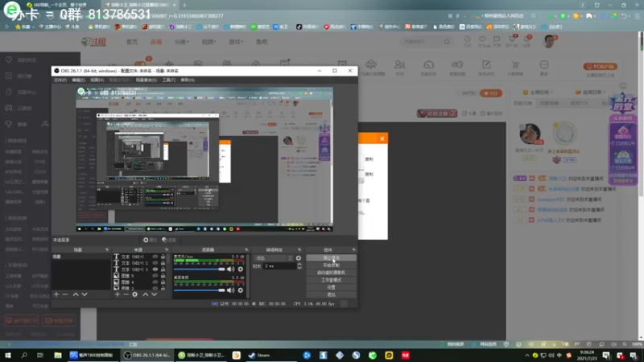Image resolution: width=644 pixels, height=362 pixels.
Task: Open the View menu in OBS
Action: point(97,80)
